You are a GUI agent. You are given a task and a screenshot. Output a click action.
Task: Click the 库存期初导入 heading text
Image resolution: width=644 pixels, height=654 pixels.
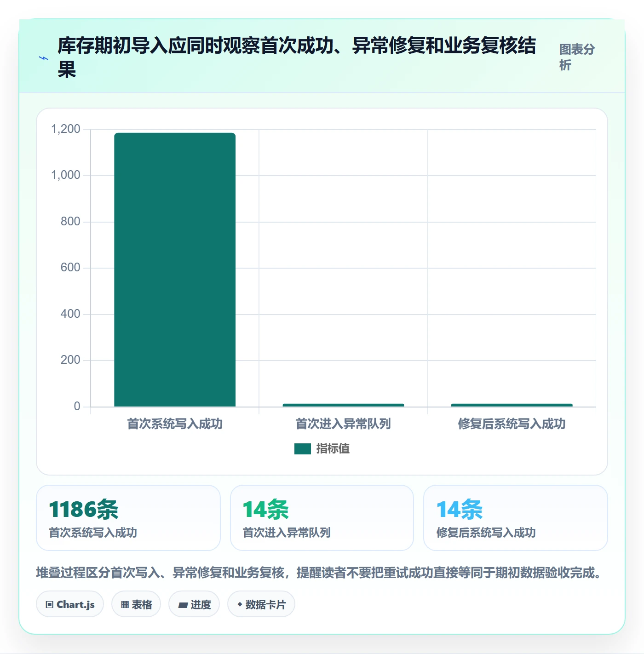tap(297, 57)
